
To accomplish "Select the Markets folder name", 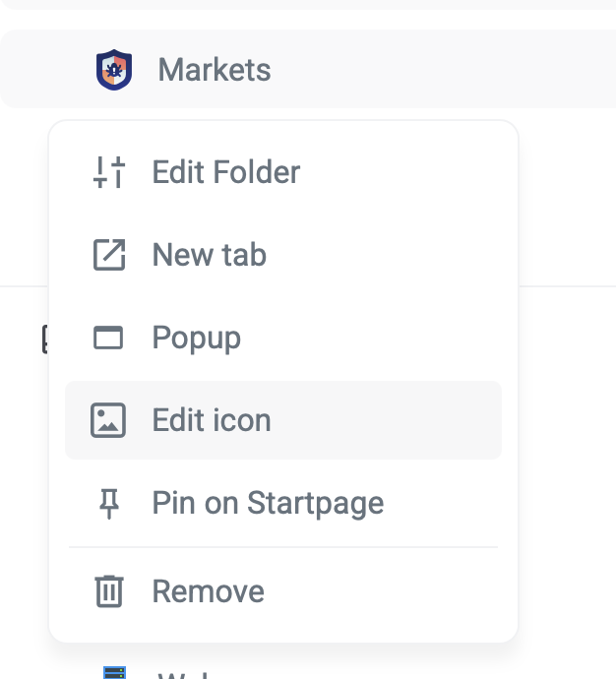I will pos(215,70).
